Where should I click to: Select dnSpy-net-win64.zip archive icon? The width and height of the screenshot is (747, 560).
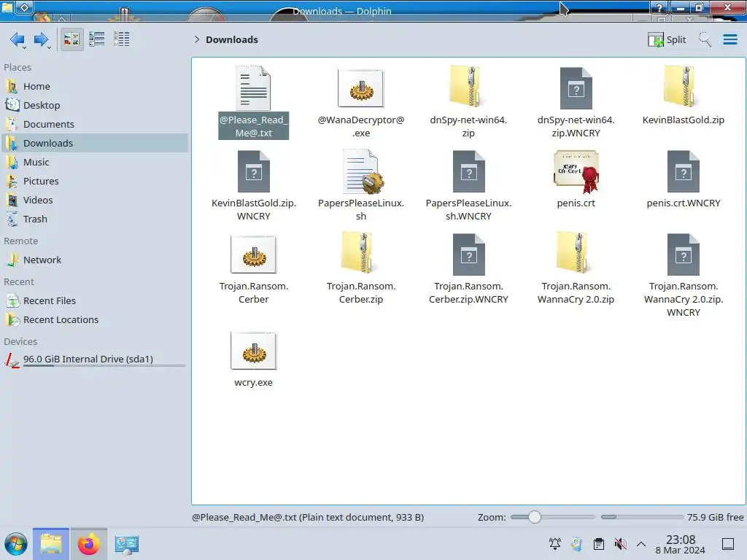click(468, 87)
